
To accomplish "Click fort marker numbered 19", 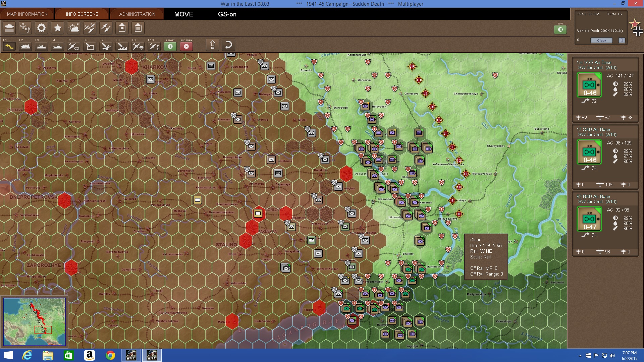I will click(412, 66).
